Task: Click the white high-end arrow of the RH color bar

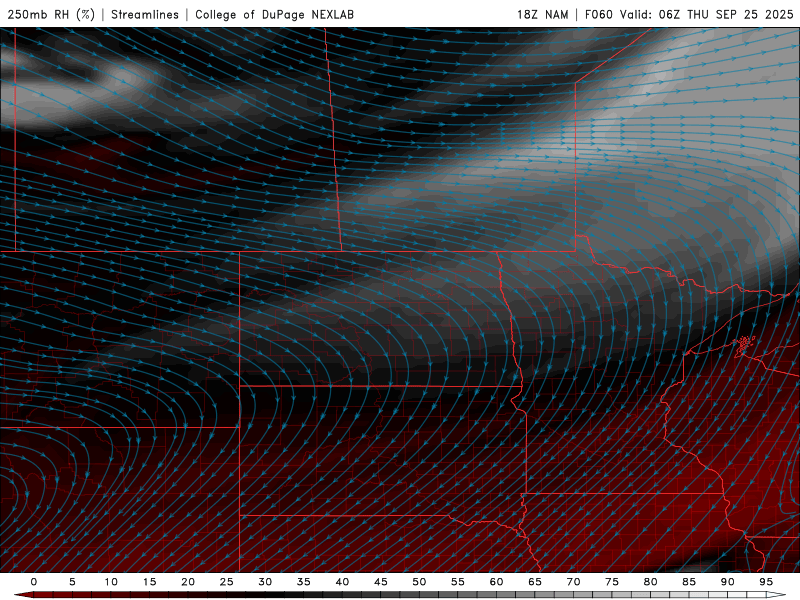Action: (776, 595)
